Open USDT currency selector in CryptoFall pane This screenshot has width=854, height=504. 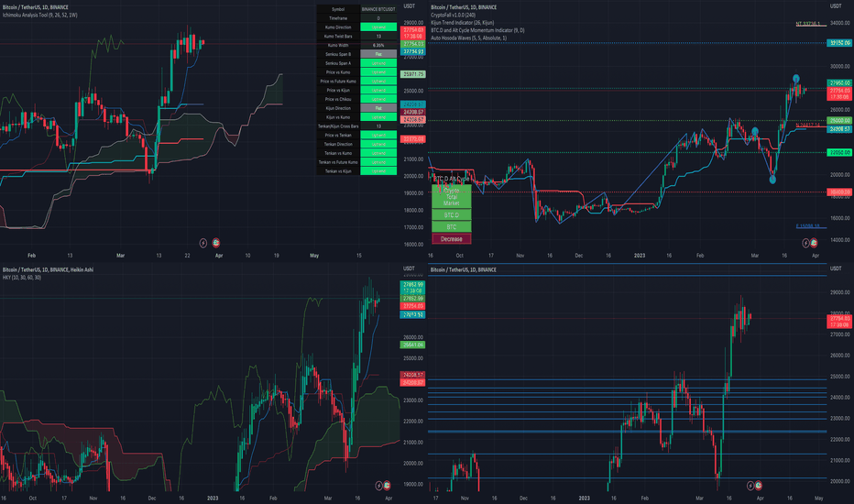point(836,6)
